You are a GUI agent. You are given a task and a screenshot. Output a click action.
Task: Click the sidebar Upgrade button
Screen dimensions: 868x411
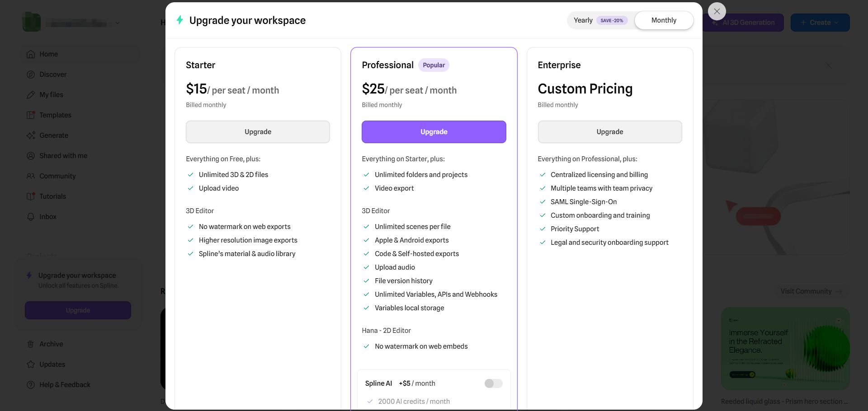[78, 310]
